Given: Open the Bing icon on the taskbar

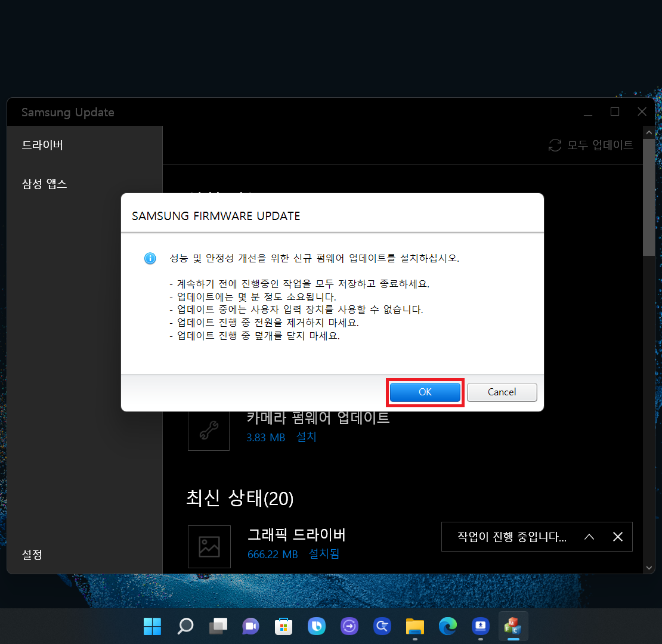Looking at the screenshot, I should pyautogui.click(x=316, y=626).
